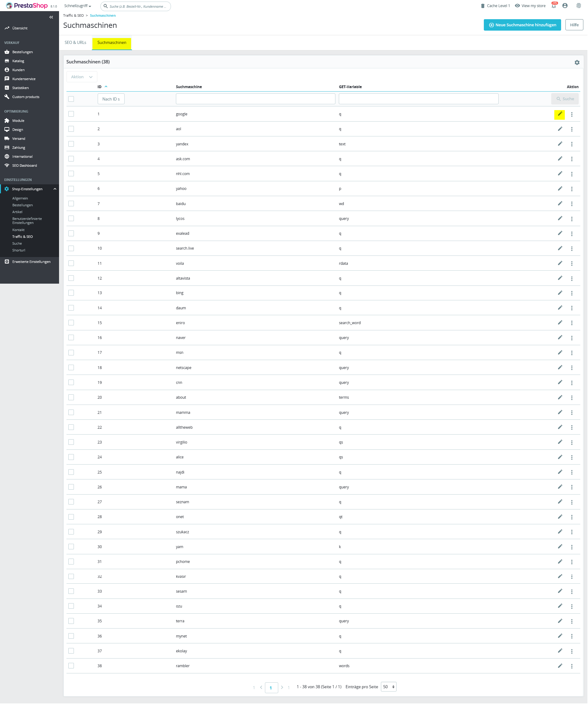Open more actions menu for google row
The image size is (588, 704).
pos(572,115)
